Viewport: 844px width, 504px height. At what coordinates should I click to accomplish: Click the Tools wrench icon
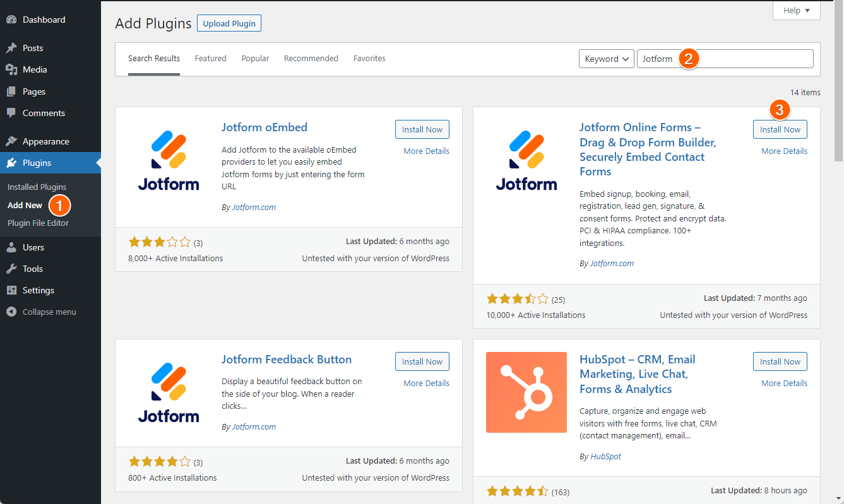(11, 269)
